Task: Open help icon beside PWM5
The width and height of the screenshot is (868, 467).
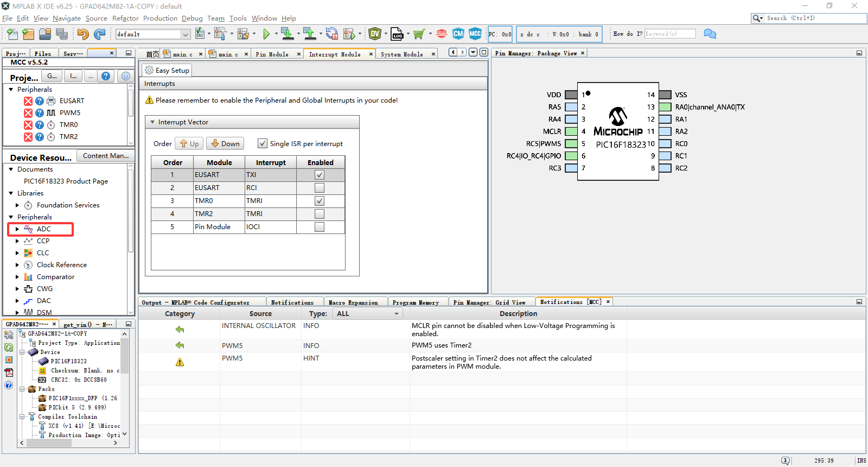Action: coord(40,113)
